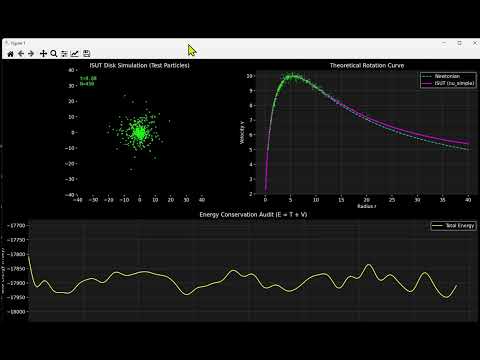The width and height of the screenshot is (480, 360).
Task: Click the ISUT Disk Simulation plot title
Action: (139, 65)
